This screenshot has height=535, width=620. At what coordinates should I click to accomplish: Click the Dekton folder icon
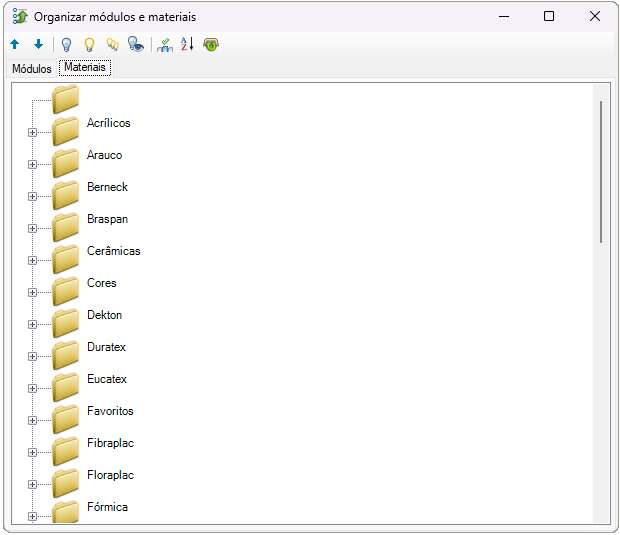tap(66, 323)
